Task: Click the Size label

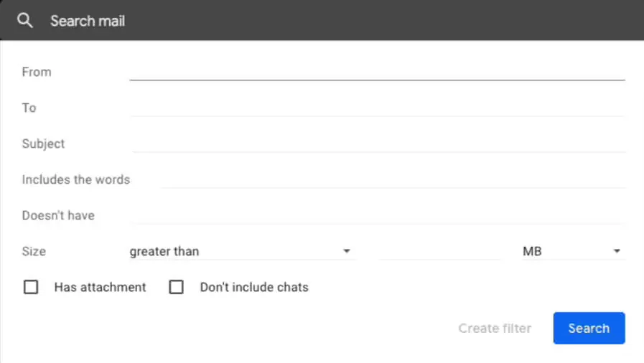Action: [34, 251]
